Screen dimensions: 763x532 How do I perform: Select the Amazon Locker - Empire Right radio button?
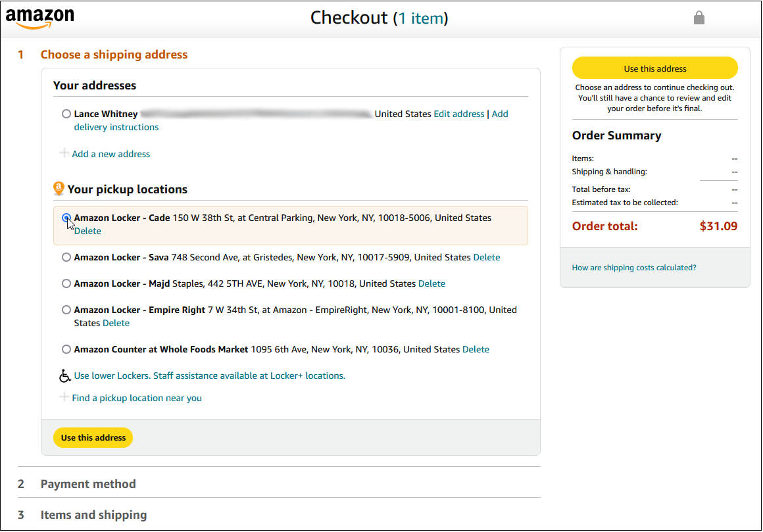(x=66, y=310)
